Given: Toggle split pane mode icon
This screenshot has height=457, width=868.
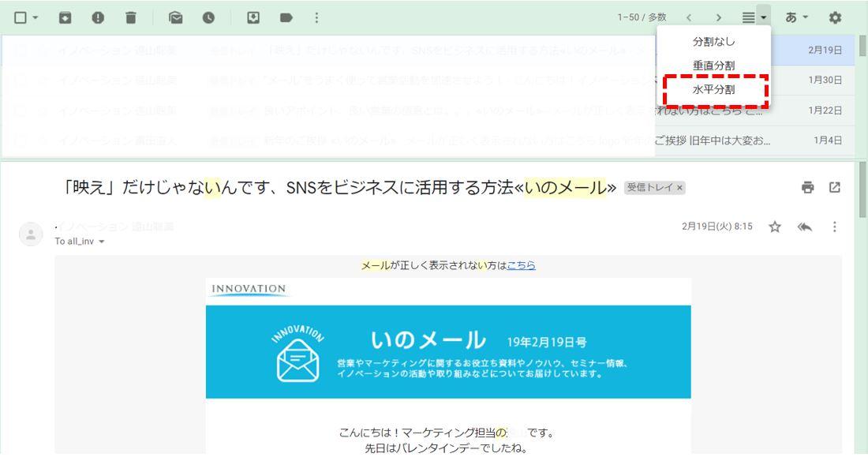Looking at the screenshot, I should [748, 17].
